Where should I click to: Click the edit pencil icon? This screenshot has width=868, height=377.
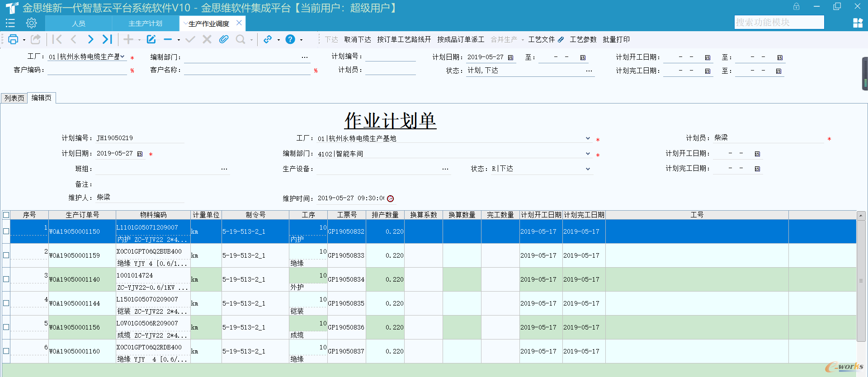tap(151, 39)
